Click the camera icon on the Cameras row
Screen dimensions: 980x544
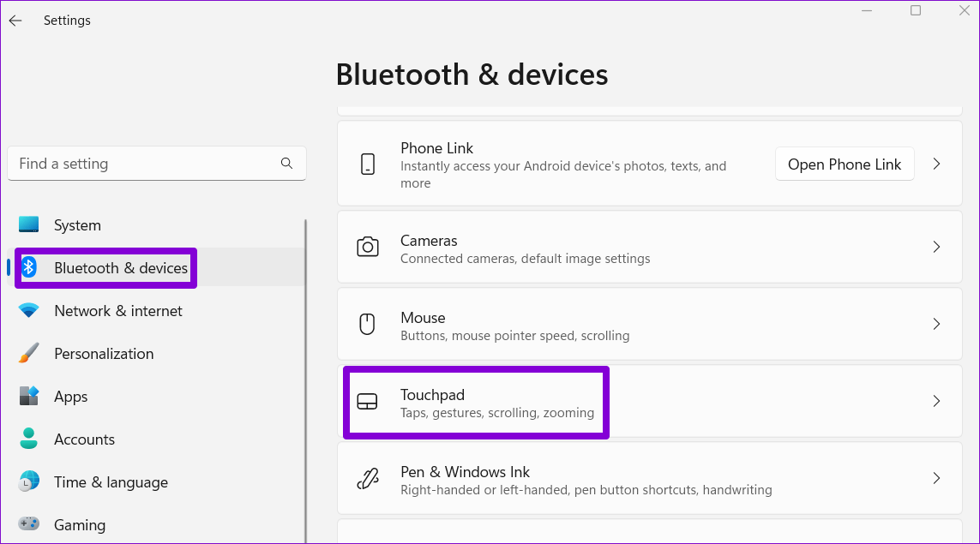(368, 247)
